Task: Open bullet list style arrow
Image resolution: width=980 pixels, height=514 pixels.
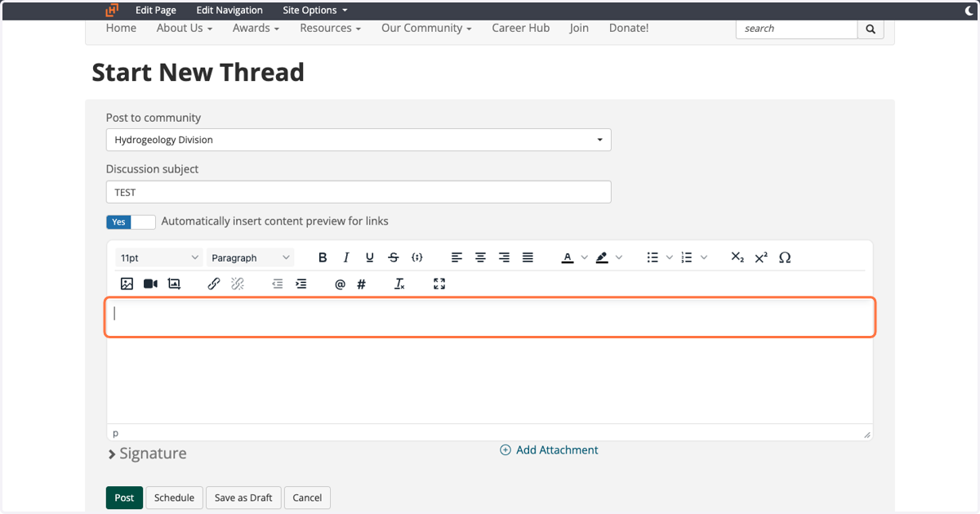Action: pos(669,257)
